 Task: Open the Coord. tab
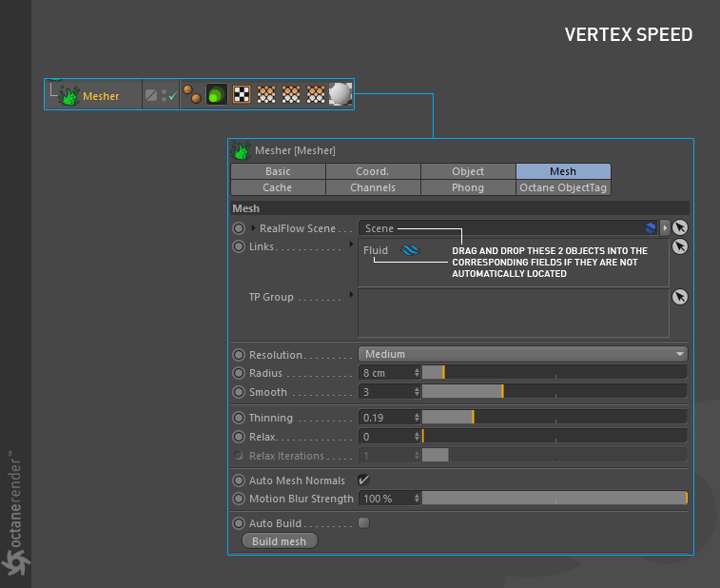coord(373,171)
